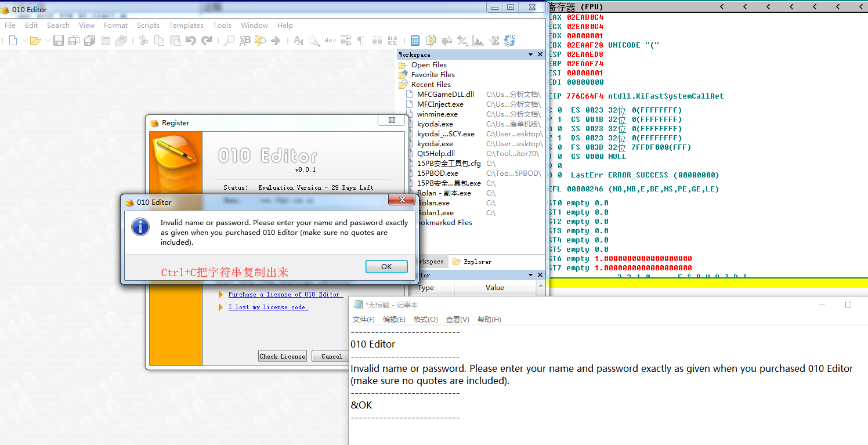Click EIP value 776C64F4 in debugger registers
This screenshot has width=868, height=445.
pyautogui.click(x=585, y=96)
